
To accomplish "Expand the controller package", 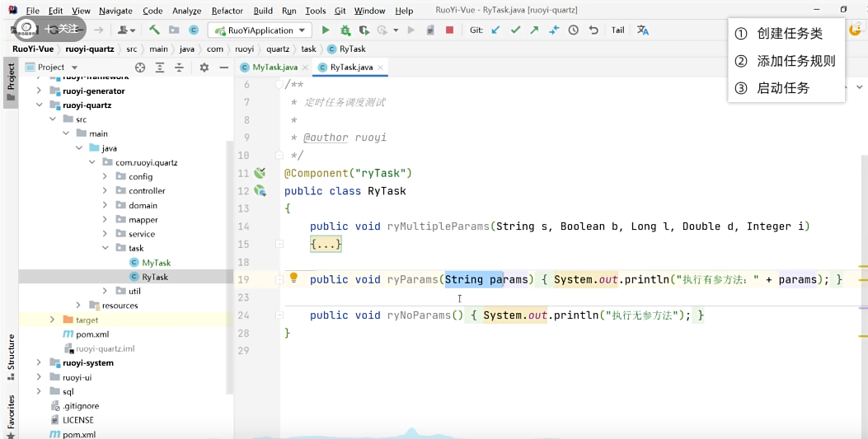I will pyautogui.click(x=106, y=191).
